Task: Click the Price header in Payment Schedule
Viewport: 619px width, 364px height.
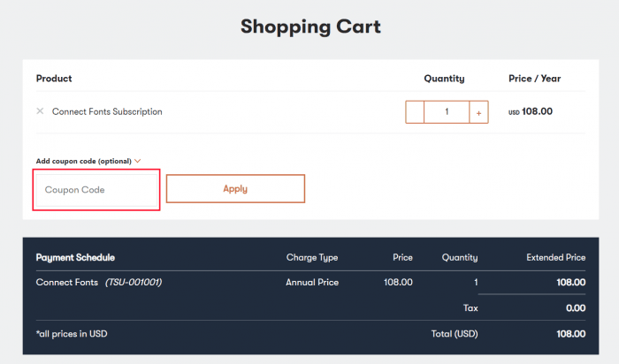Action: [402, 257]
